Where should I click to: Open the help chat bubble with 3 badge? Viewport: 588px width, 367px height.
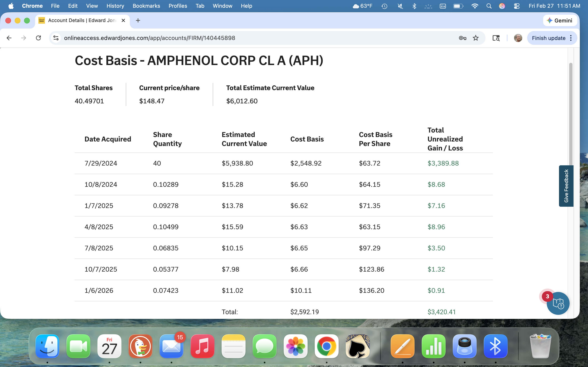(x=558, y=303)
